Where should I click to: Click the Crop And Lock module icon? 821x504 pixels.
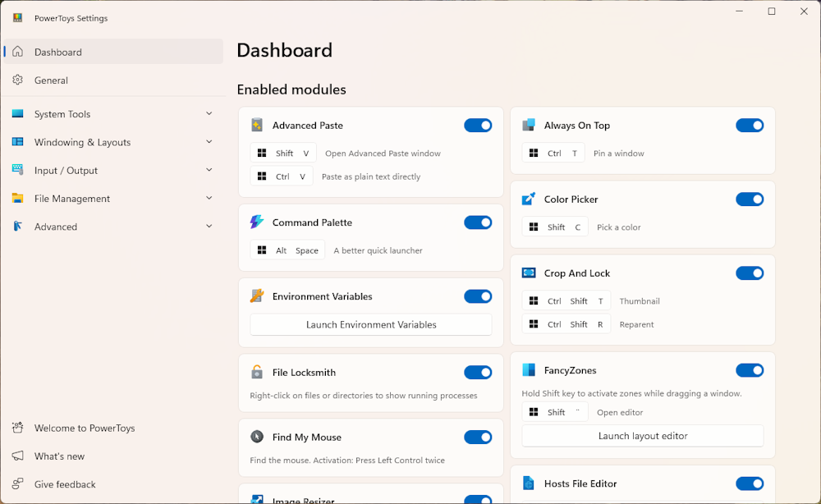[529, 273]
